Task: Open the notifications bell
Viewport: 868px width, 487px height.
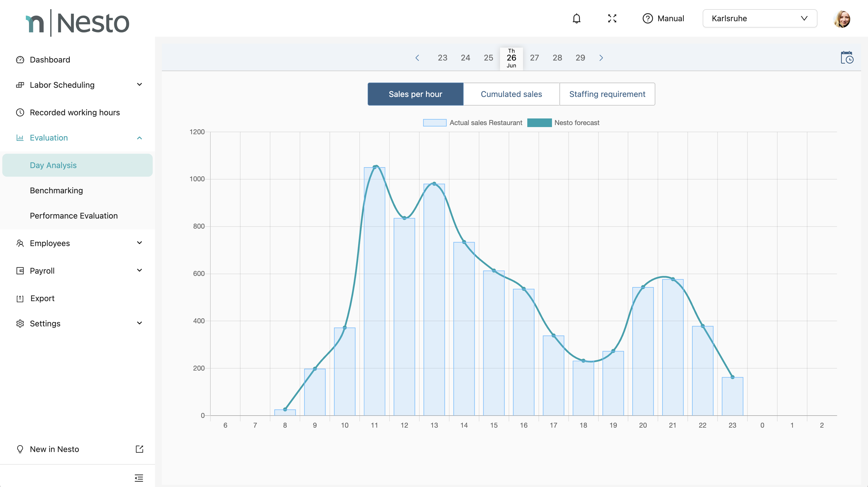Action: coord(577,19)
